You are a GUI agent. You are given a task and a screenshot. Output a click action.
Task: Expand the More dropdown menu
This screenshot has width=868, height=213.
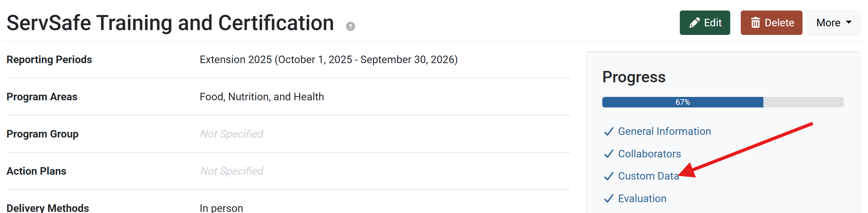point(833,23)
